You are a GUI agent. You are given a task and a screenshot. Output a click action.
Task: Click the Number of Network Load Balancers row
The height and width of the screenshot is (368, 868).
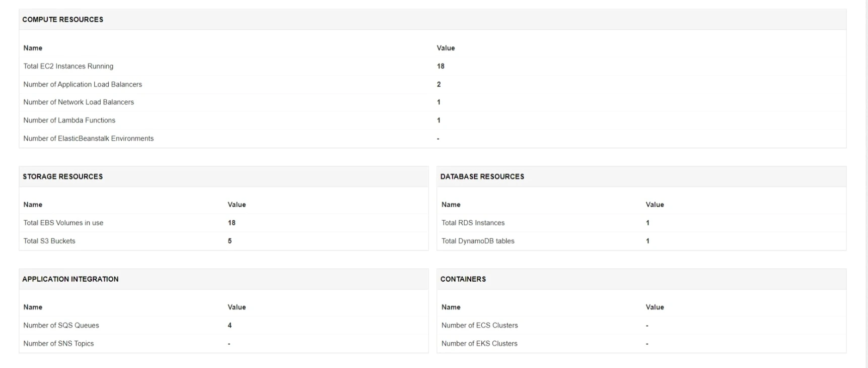point(79,102)
